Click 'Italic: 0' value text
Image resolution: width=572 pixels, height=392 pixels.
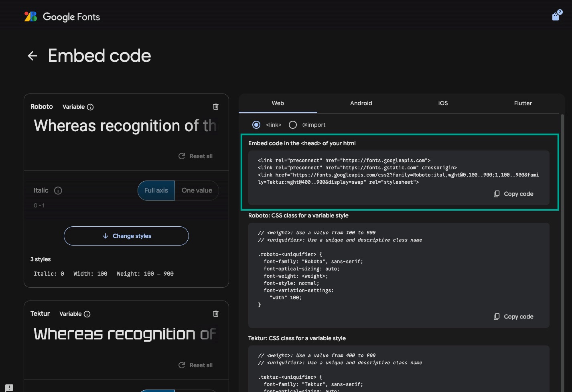[x=49, y=274]
